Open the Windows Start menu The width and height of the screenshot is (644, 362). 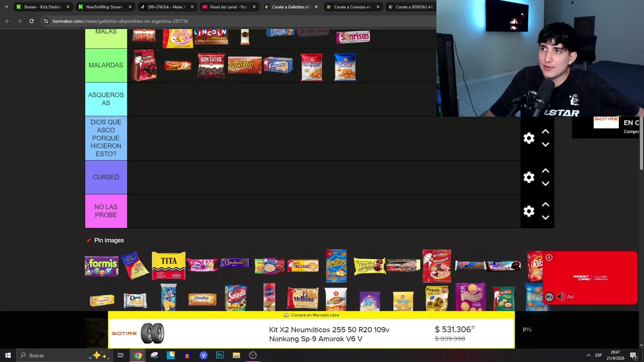(x=8, y=355)
